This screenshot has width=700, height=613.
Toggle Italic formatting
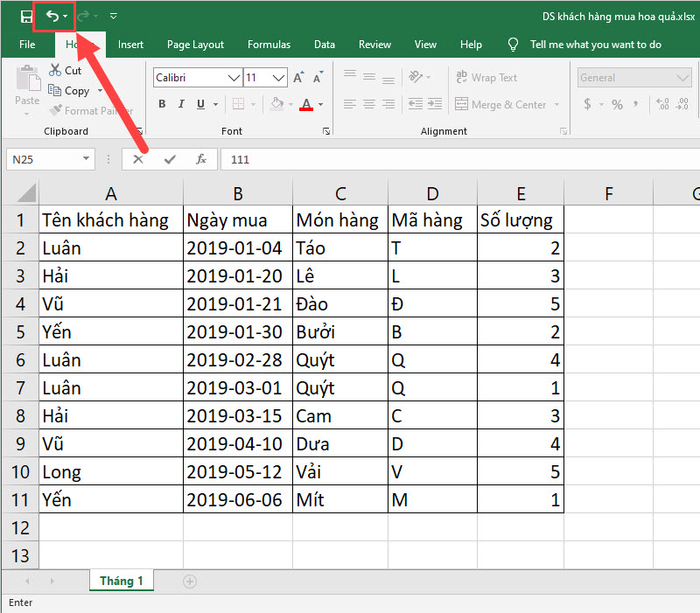[x=182, y=105]
